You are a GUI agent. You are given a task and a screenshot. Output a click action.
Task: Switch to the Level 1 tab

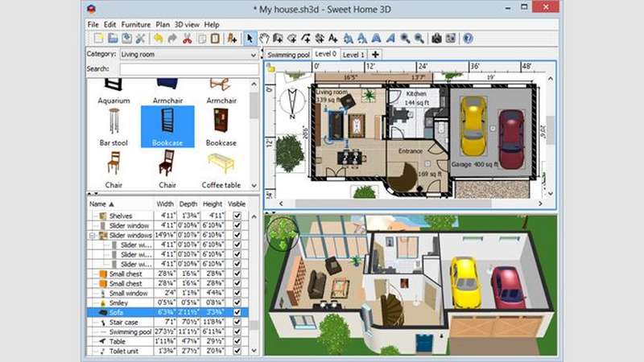pyautogui.click(x=353, y=55)
